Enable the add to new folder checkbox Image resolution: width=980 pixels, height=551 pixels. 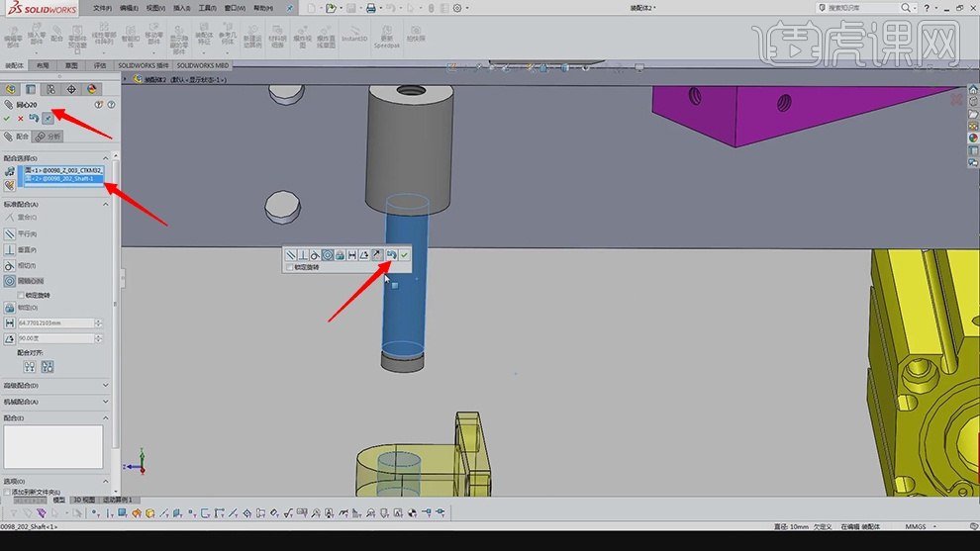pos(8,492)
